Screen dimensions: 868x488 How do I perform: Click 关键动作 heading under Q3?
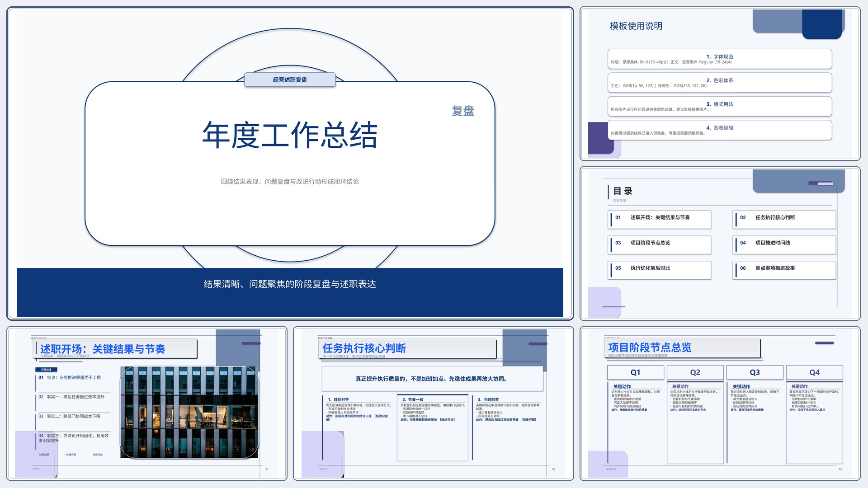click(x=741, y=387)
